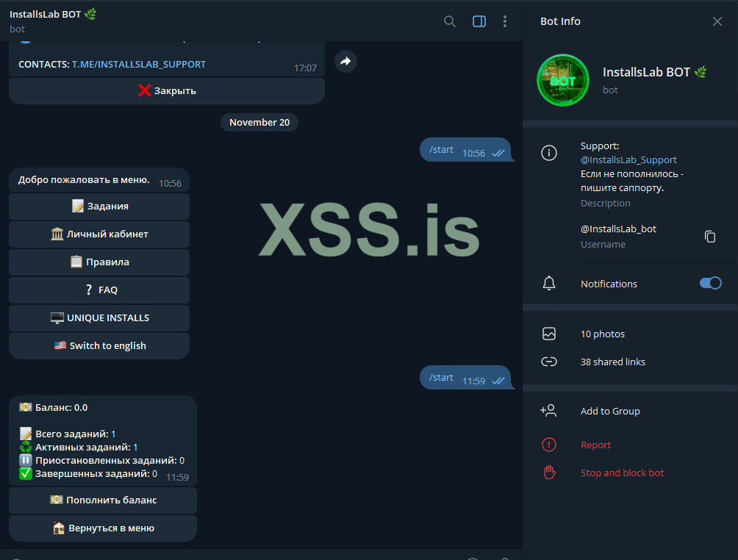Select Stop and block bot
738x560 pixels.
[x=622, y=473]
